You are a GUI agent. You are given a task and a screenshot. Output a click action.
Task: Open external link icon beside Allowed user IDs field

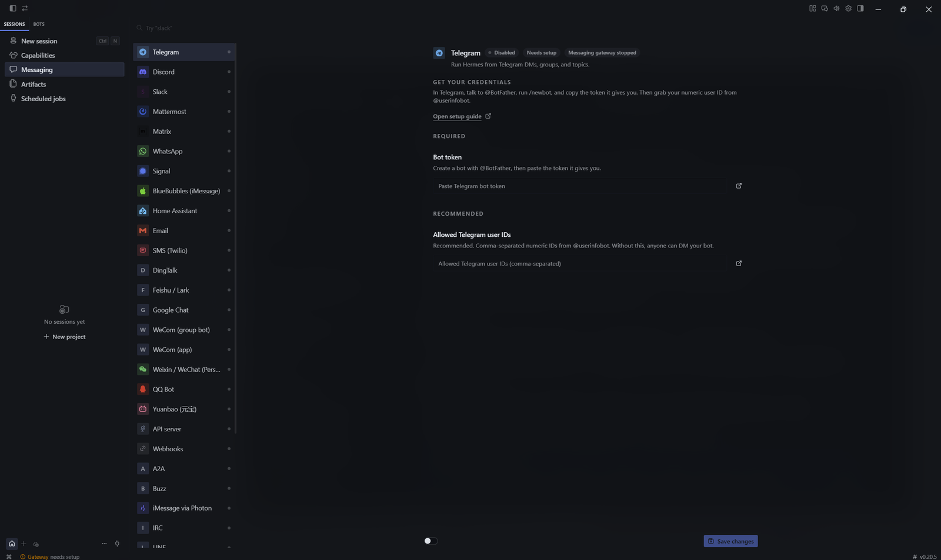(739, 263)
